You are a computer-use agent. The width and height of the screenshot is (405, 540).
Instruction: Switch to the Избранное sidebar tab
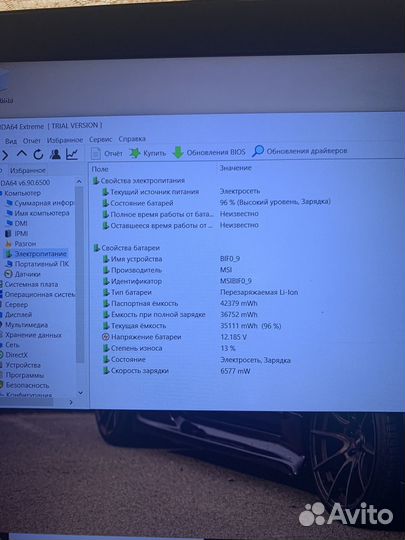point(28,170)
